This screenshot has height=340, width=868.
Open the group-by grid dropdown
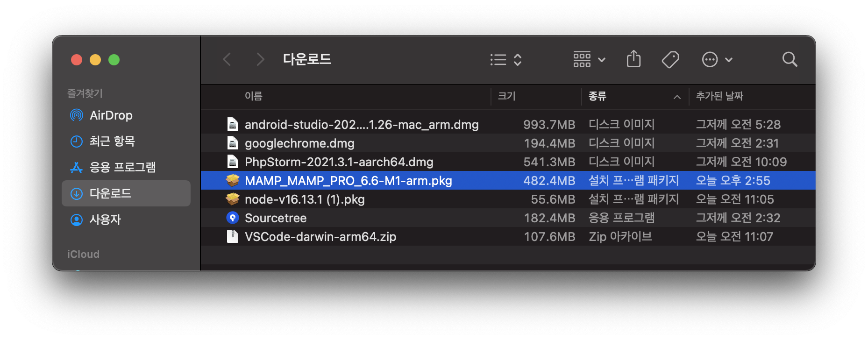pyautogui.click(x=589, y=59)
